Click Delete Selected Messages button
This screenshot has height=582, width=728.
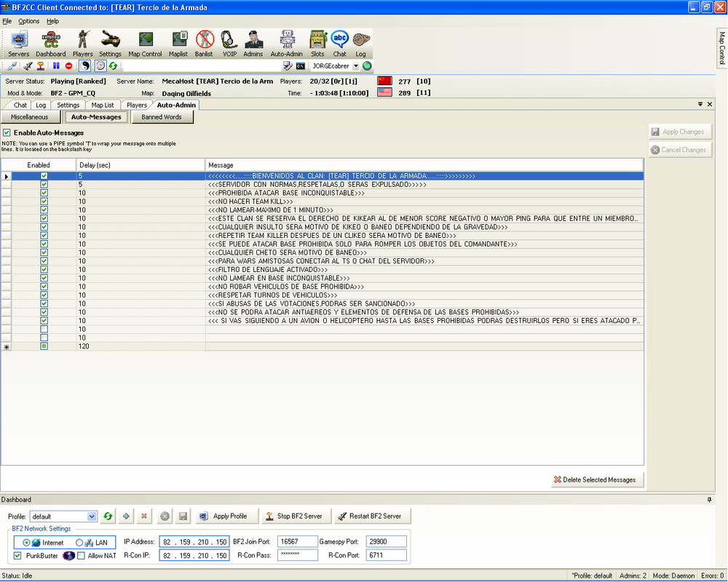click(x=598, y=480)
